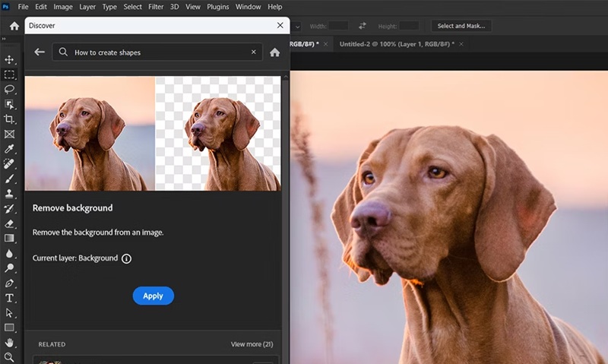Click the Width input field
608x364 pixels.
(338, 26)
